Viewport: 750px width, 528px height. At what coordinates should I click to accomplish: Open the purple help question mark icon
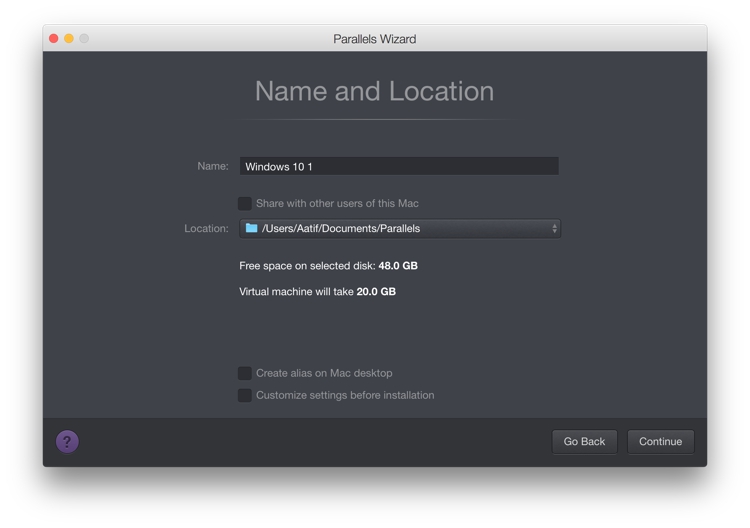67,441
